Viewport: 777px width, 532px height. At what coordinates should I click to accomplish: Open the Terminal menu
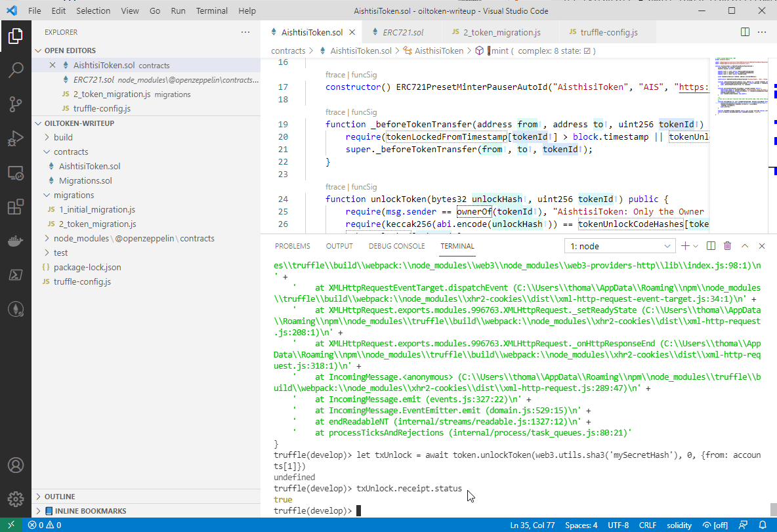pos(211,11)
